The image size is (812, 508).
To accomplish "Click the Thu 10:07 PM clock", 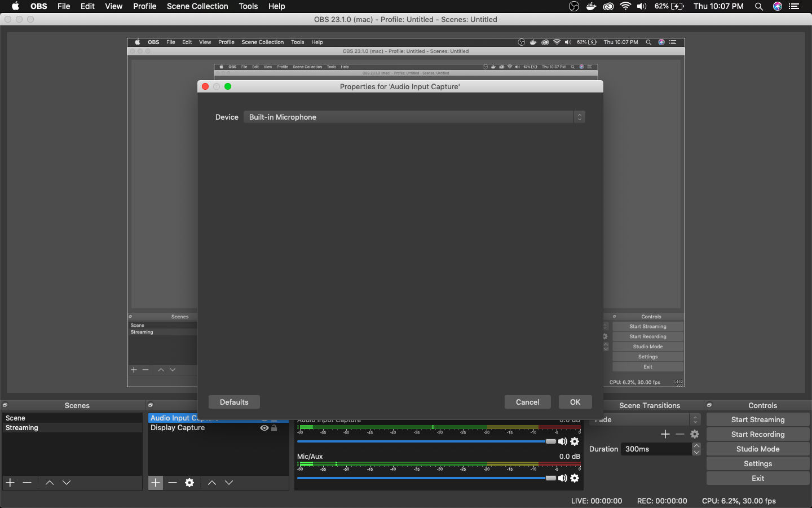I will point(718,6).
